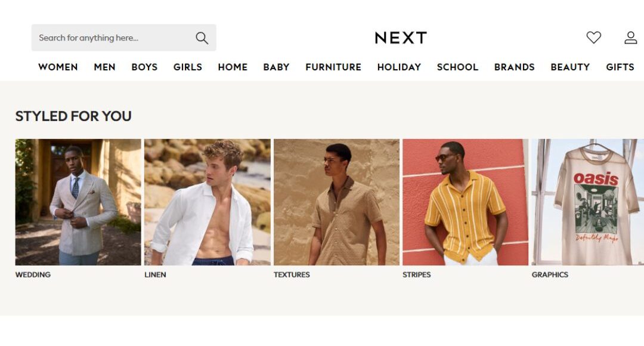Image resolution: width=644 pixels, height=346 pixels.
Task: Open the Oasis graphic tee thumbnail
Action: coord(588,202)
